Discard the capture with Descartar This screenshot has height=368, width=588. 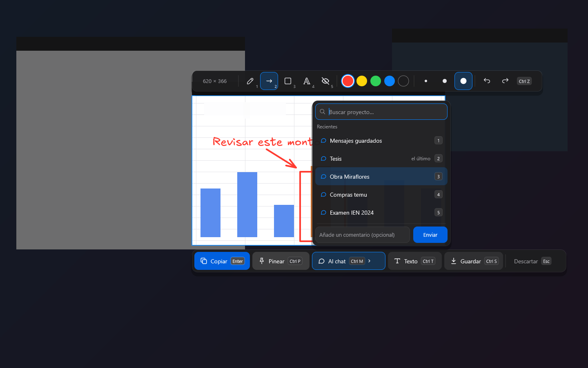tap(532, 261)
